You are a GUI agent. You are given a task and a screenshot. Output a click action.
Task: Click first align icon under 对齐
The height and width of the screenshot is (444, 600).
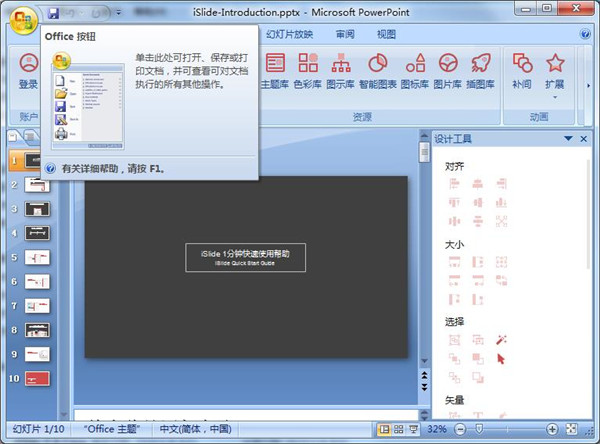[x=454, y=184]
